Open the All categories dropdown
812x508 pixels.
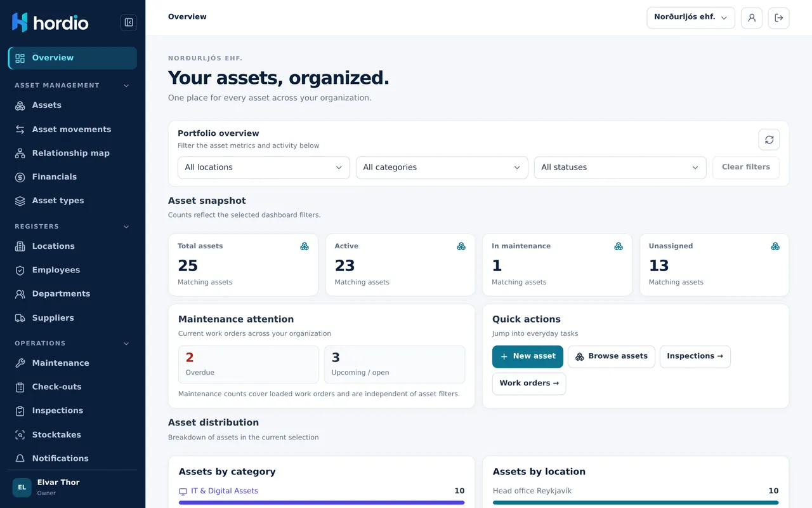click(442, 168)
